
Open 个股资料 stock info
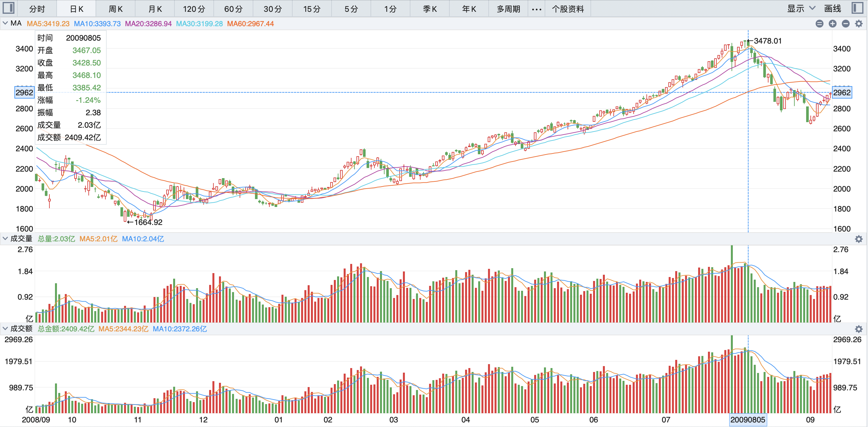(x=568, y=9)
